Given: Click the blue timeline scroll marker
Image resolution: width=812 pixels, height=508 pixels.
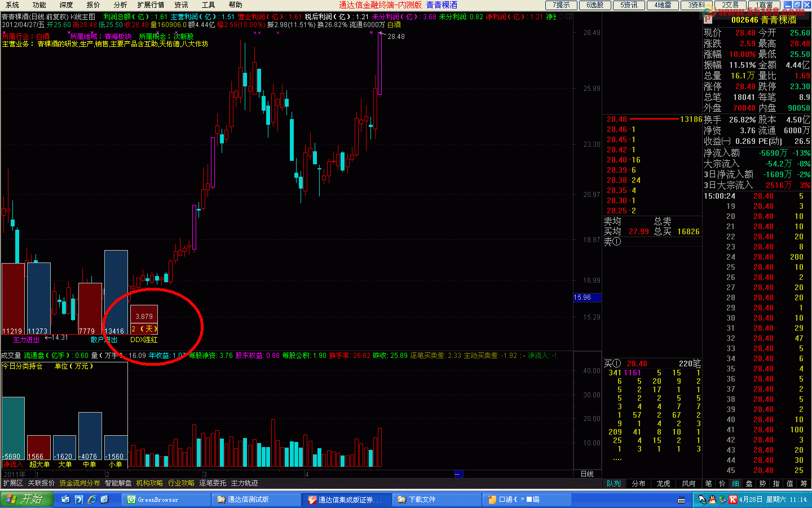Looking at the screenshot, I should [458, 474].
